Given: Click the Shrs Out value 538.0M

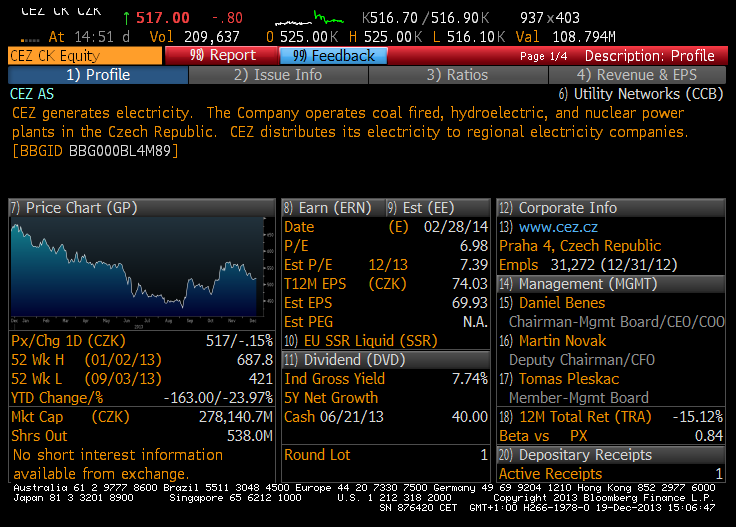Looking at the screenshot, I should tap(250, 436).
